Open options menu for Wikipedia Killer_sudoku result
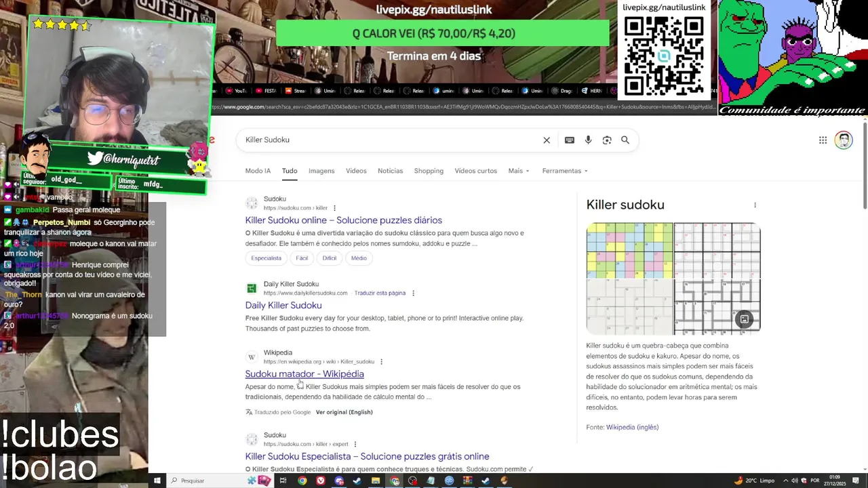Screen dimensions: 868x488 click(x=381, y=362)
